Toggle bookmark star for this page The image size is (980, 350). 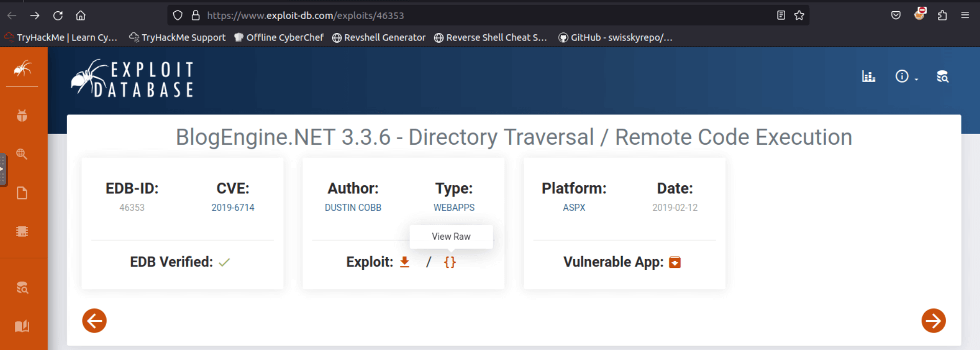click(x=799, y=15)
